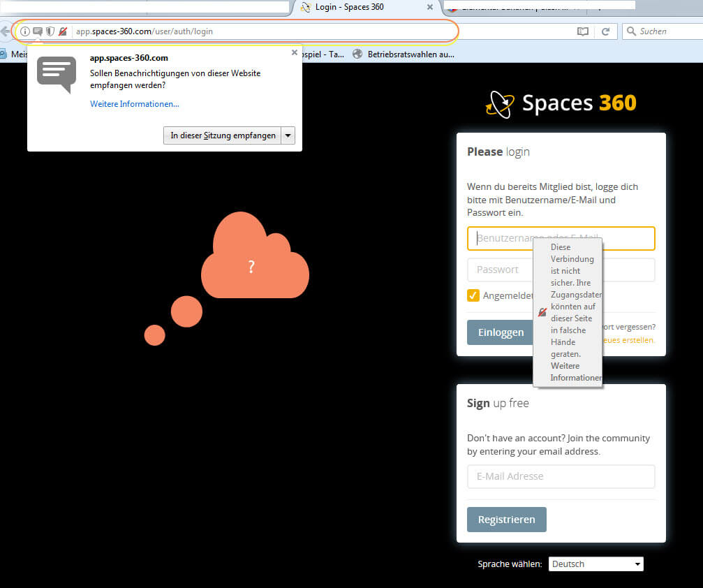Reload the page with the refresh icon

[x=605, y=31]
